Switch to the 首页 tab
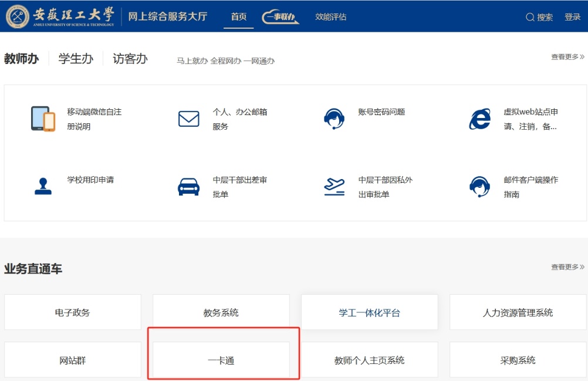 tap(239, 17)
